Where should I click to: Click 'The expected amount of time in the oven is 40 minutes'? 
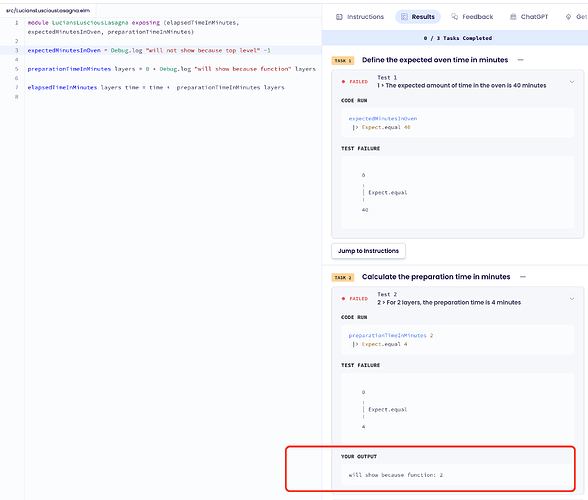[x=466, y=86]
